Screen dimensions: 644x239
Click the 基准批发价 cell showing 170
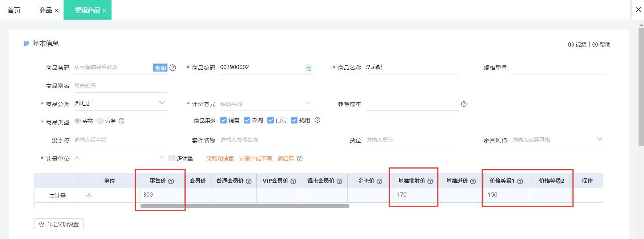[414, 195]
